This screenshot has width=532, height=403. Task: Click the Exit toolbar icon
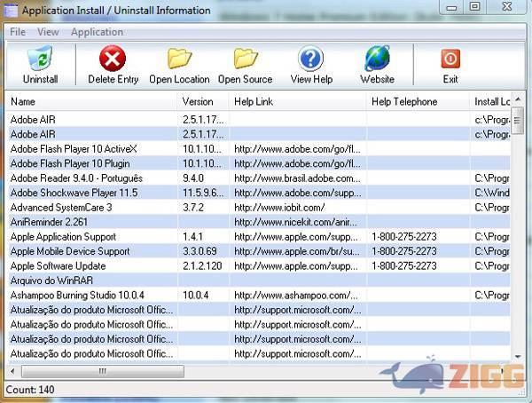pyautogui.click(x=450, y=60)
